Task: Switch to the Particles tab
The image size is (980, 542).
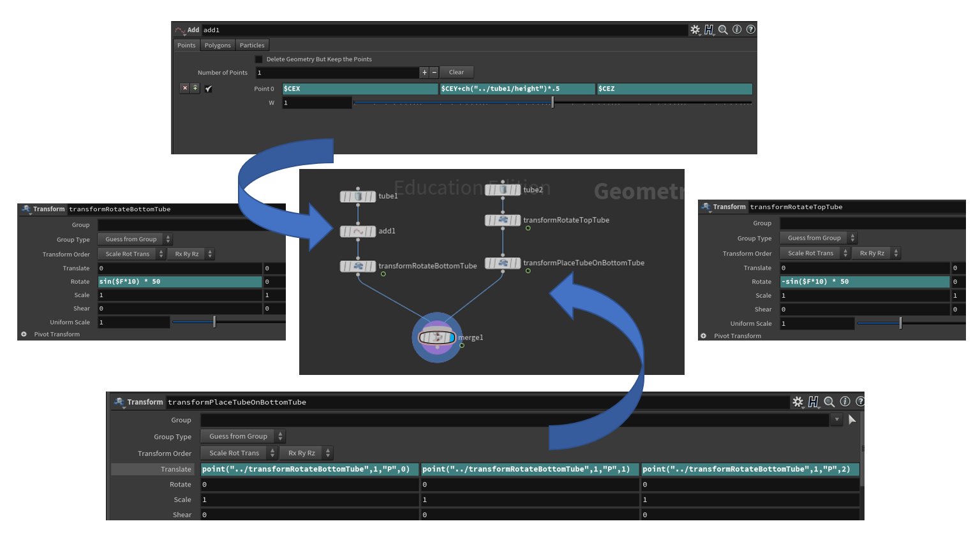Action: coord(252,45)
